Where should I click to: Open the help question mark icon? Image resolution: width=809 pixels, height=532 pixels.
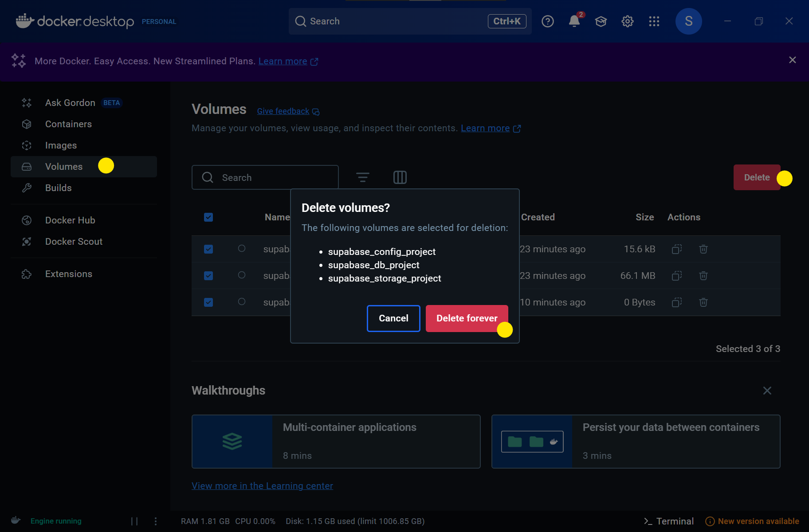548,21
